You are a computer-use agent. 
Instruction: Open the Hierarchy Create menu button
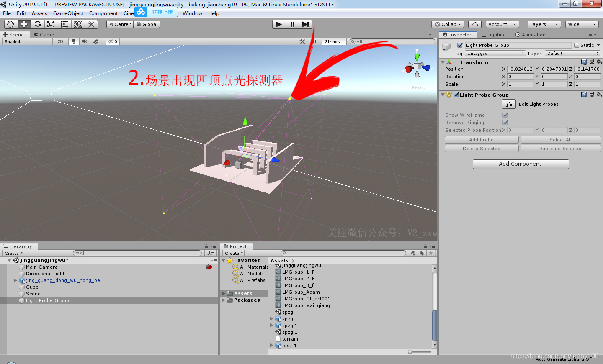click(13, 253)
